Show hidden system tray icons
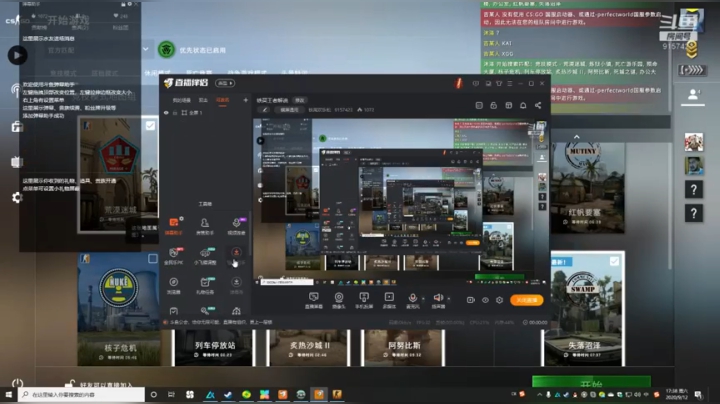The image size is (720, 404). [540, 394]
